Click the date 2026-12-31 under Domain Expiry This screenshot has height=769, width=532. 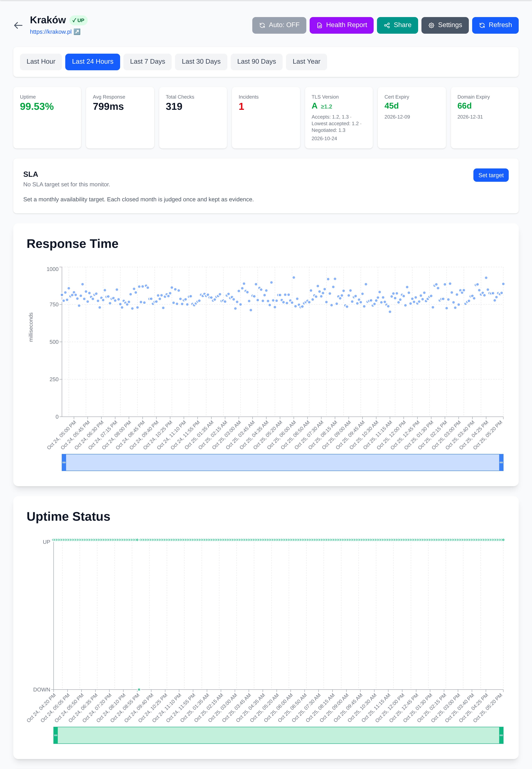(470, 117)
